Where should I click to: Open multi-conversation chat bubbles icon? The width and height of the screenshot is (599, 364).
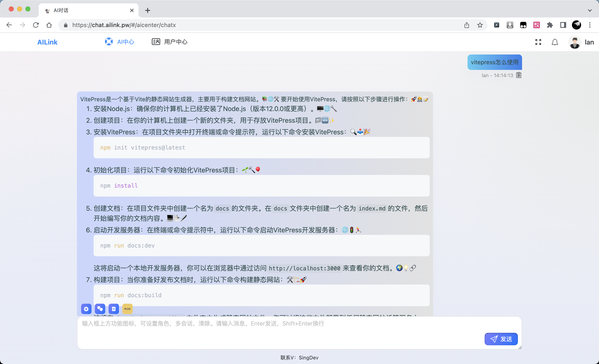point(100,309)
